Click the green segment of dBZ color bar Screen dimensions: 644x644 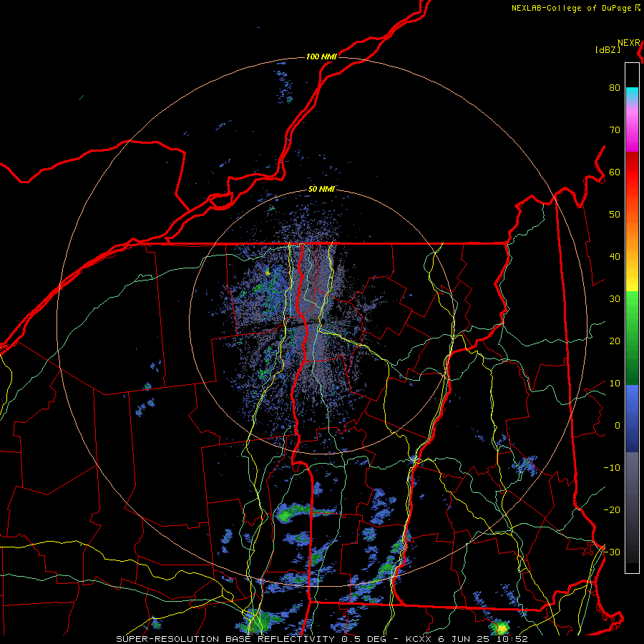tap(632, 338)
